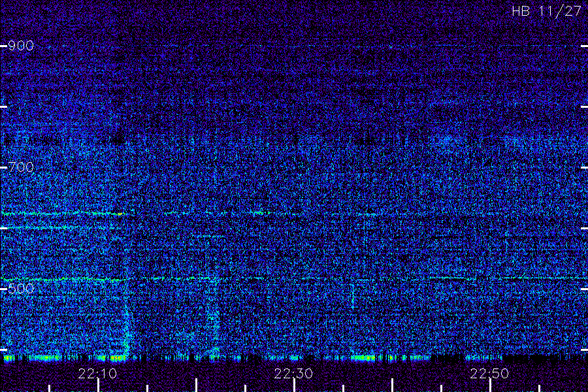Click the 22:50 time axis label
Image resolution: width=588 pixels, height=392 pixels.
(x=490, y=374)
